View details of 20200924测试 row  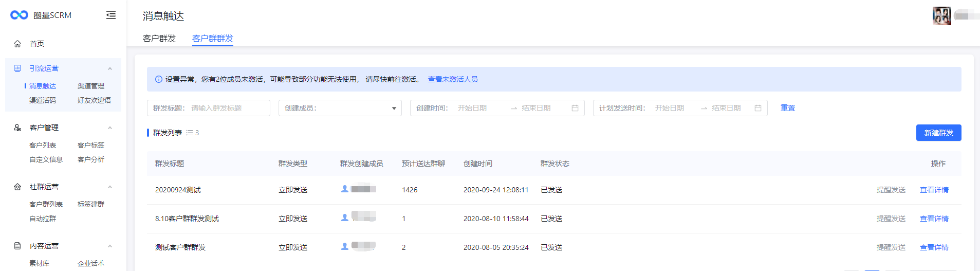point(934,190)
